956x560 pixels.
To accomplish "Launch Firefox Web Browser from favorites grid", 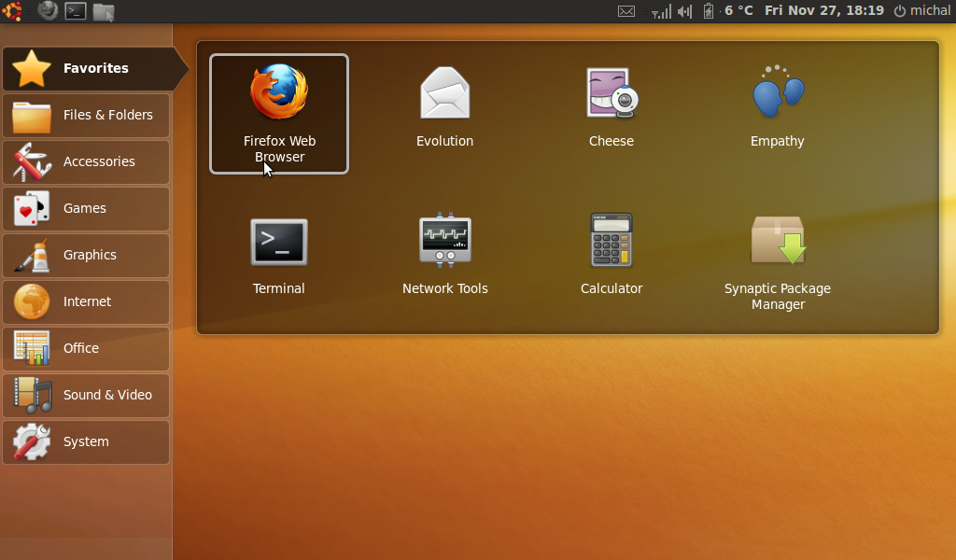I will (x=279, y=114).
